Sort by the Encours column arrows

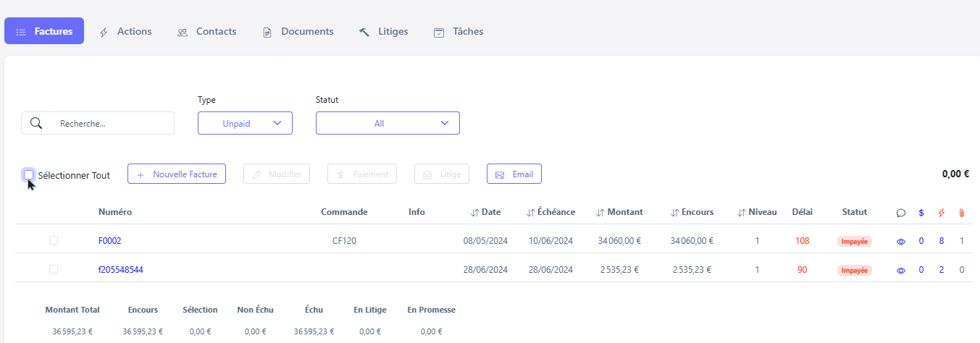pyautogui.click(x=674, y=213)
